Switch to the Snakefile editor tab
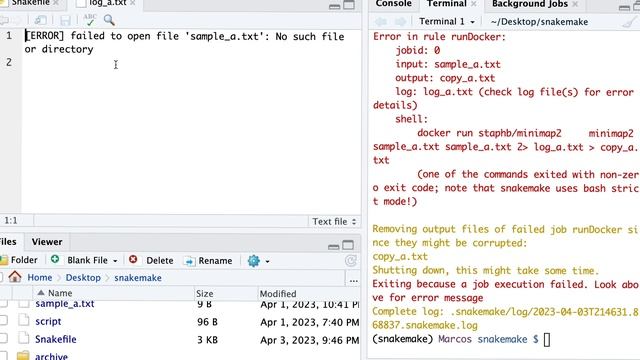Viewport: 640px width, 360px height. (x=30, y=3)
